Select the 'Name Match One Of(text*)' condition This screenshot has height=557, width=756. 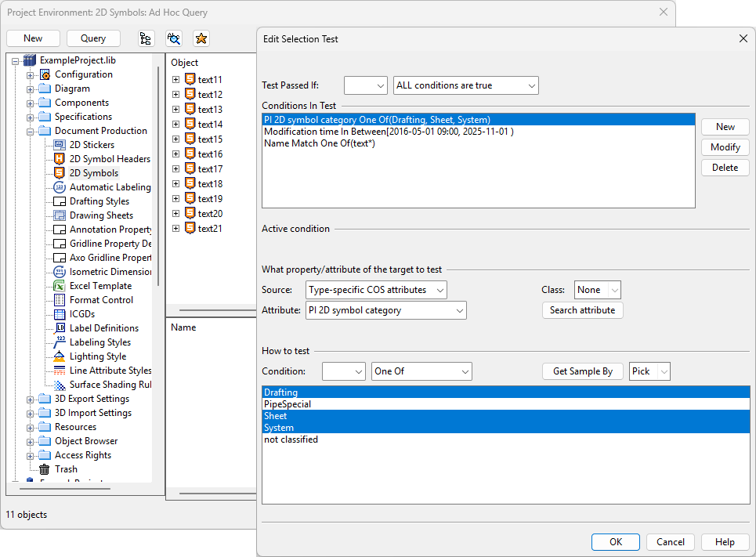tap(320, 143)
